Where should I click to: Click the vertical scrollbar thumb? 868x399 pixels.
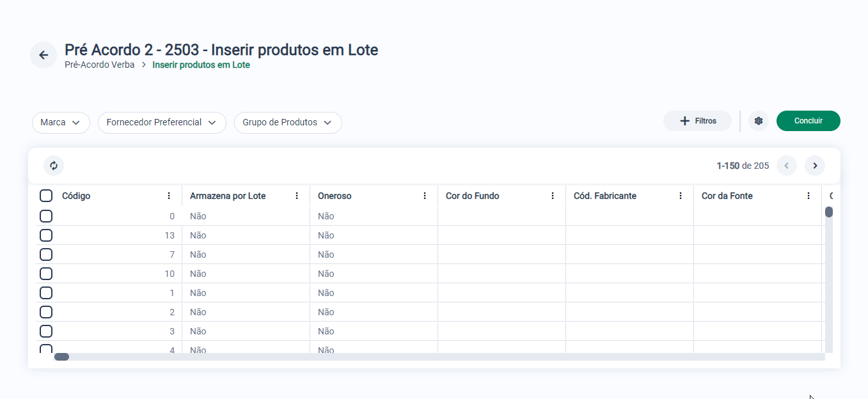point(829,212)
